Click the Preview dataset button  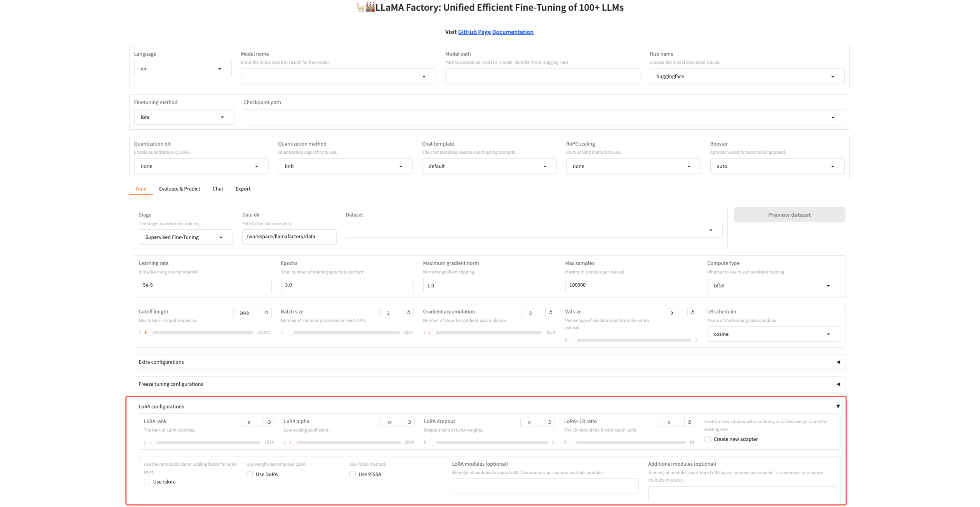pos(789,215)
